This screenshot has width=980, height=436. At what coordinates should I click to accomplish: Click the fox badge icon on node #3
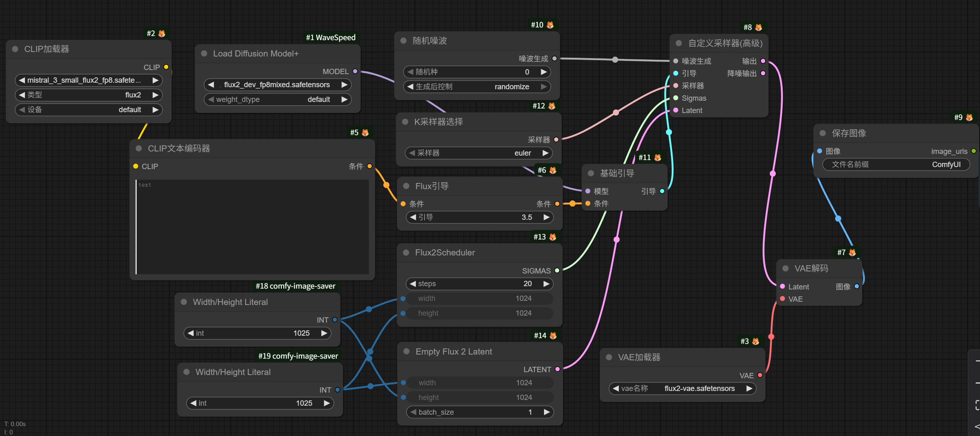(x=756, y=341)
